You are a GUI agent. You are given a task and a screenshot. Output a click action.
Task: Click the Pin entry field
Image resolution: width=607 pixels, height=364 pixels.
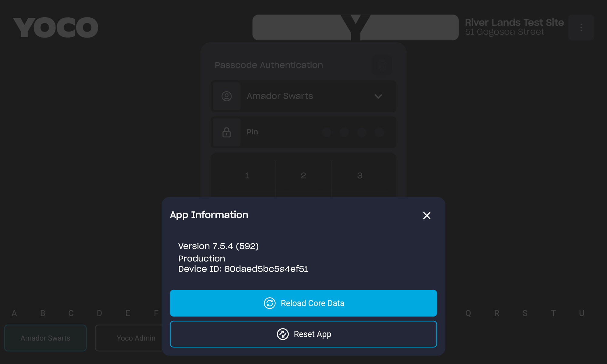(303, 132)
